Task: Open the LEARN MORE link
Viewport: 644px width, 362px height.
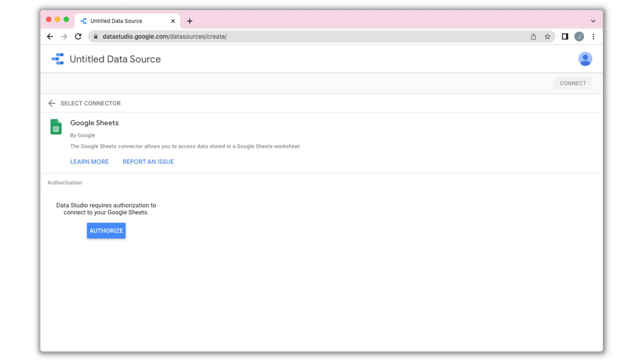Action: coord(89,162)
